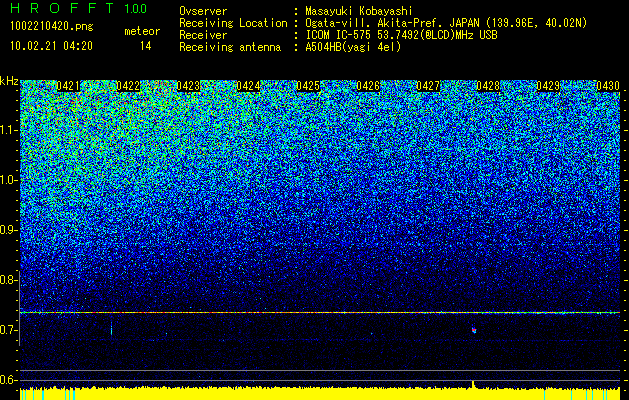
Task: Click the 0429 time marker
Action: [x=548, y=86]
